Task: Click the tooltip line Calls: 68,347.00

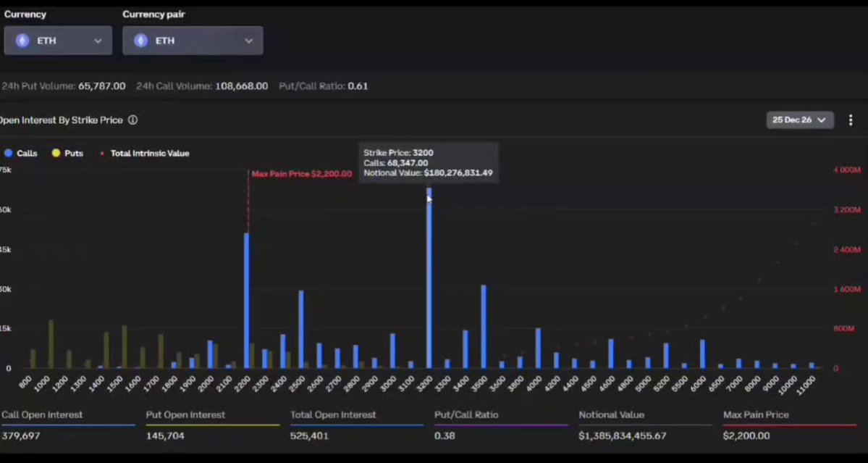Action: coord(396,163)
